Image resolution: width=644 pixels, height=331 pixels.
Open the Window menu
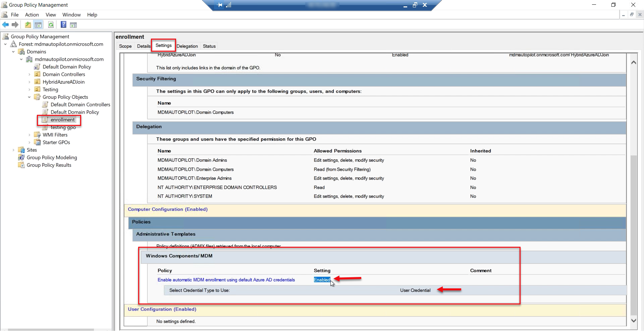71,15
